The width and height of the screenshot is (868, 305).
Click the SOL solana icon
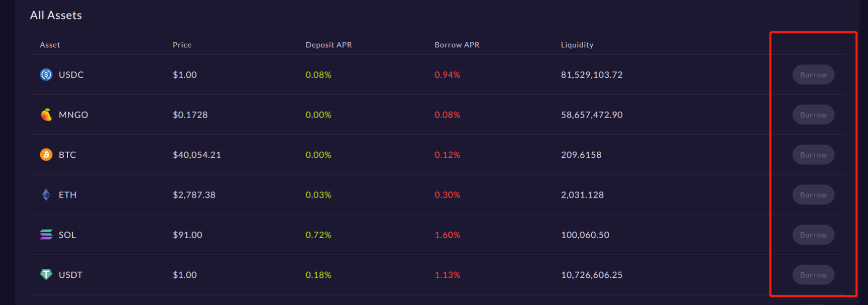tap(46, 235)
